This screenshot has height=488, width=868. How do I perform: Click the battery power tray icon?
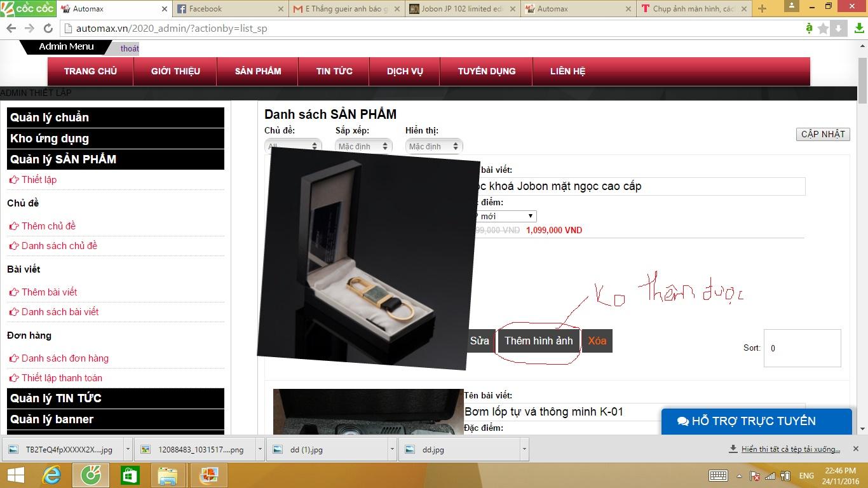click(x=785, y=475)
